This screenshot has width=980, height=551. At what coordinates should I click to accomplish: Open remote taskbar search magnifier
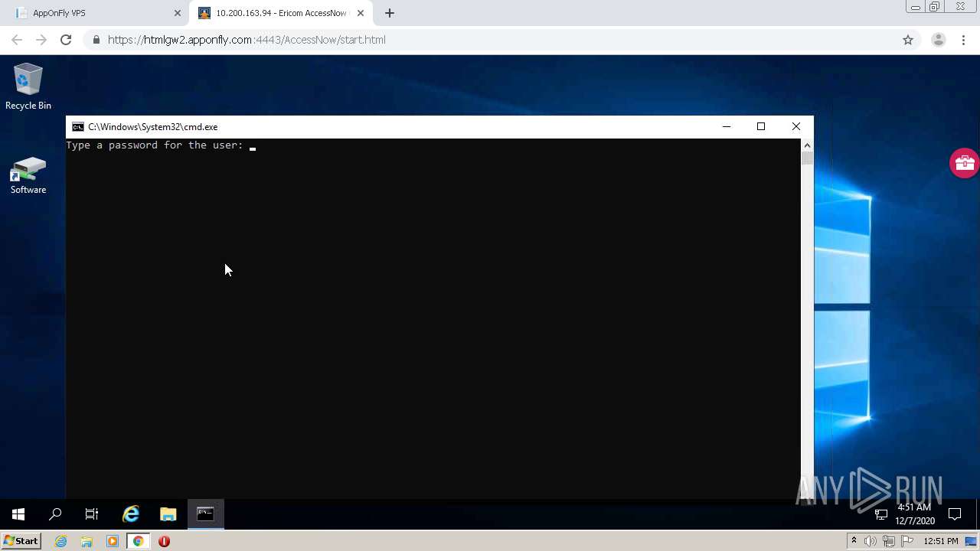coord(55,514)
